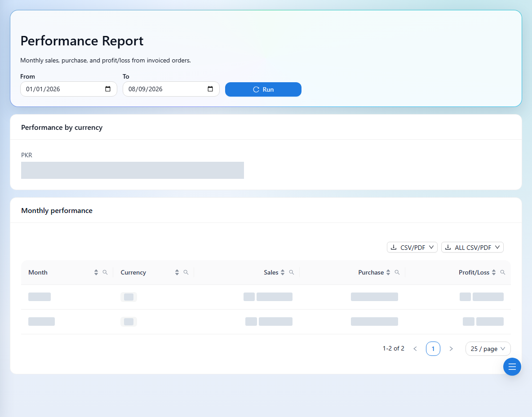Open the ALL CSV/PDF export dropdown
532x417 pixels.
(472, 247)
